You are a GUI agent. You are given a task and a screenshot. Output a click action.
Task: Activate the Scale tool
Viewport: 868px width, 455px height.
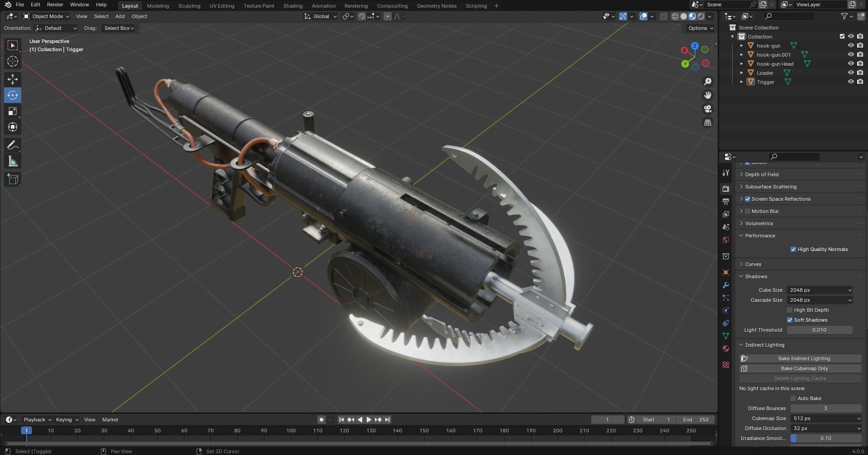click(13, 111)
